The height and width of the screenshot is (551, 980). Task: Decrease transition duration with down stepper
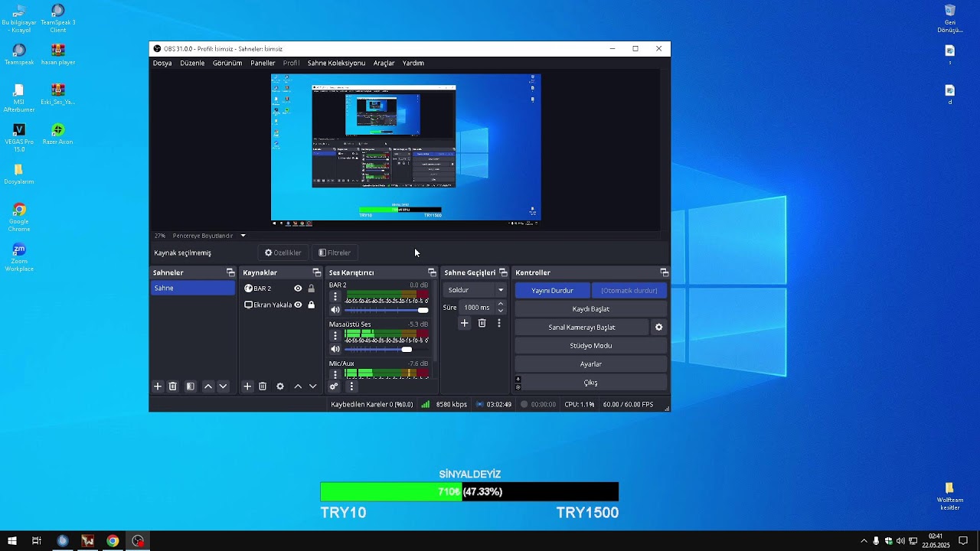click(x=501, y=311)
